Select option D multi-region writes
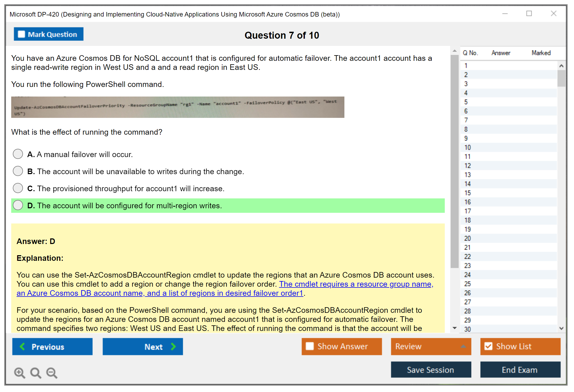The height and width of the screenshot is (392, 574). (18, 205)
